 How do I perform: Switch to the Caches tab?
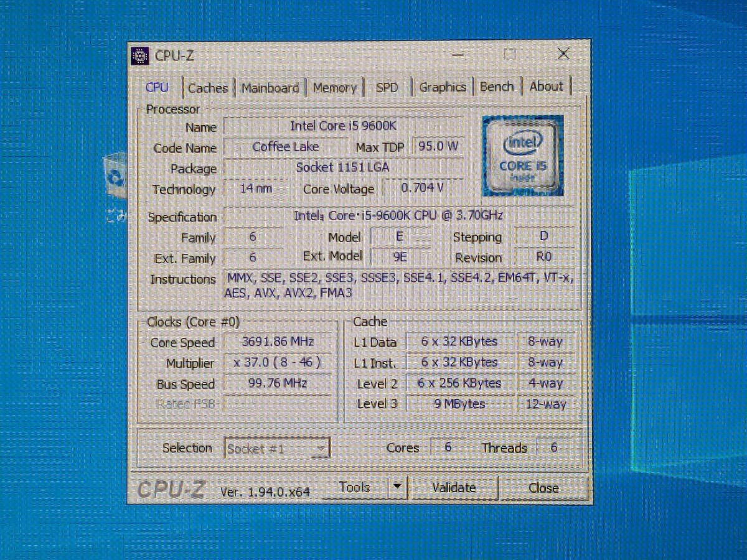[208, 88]
